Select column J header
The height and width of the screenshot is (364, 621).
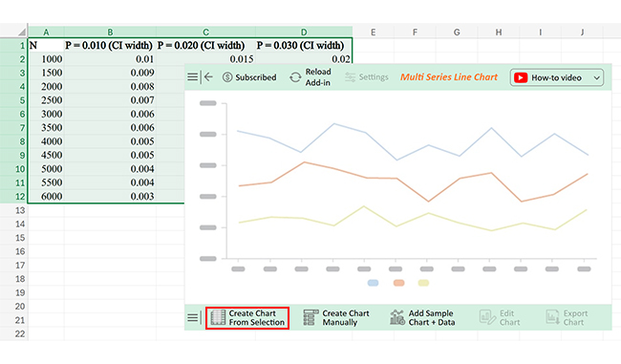click(x=582, y=32)
